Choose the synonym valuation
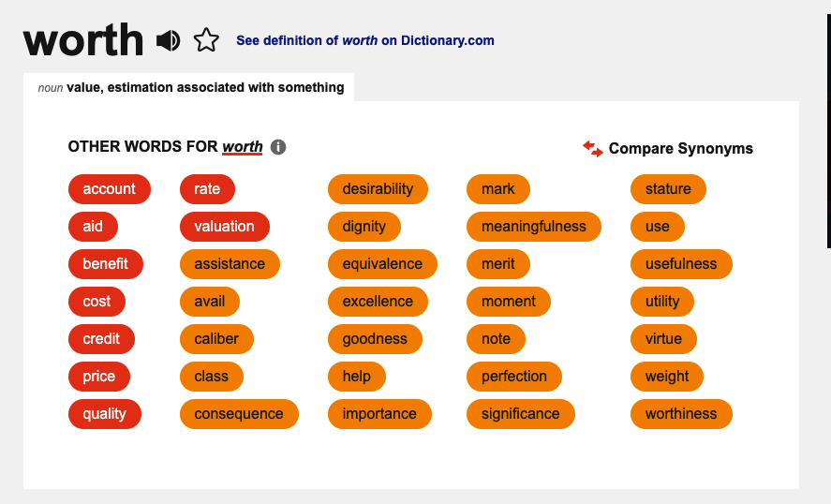 (224, 227)
